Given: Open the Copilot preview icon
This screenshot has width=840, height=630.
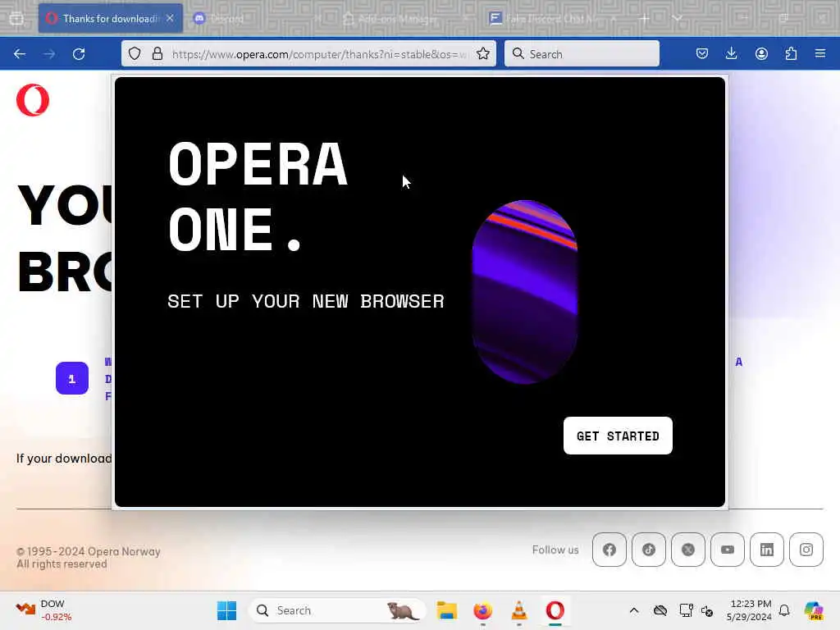Looking at the screenshot, I should coord(814,610).
